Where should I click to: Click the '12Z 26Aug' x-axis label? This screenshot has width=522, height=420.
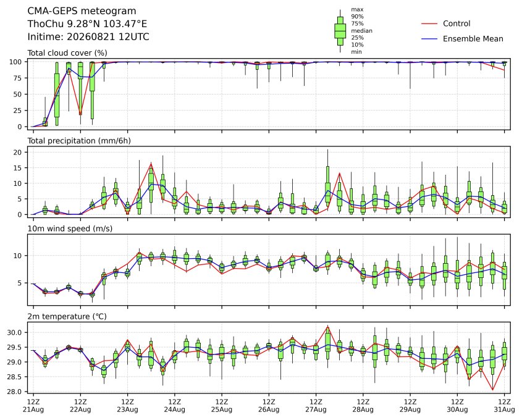(x=269, y=406)
